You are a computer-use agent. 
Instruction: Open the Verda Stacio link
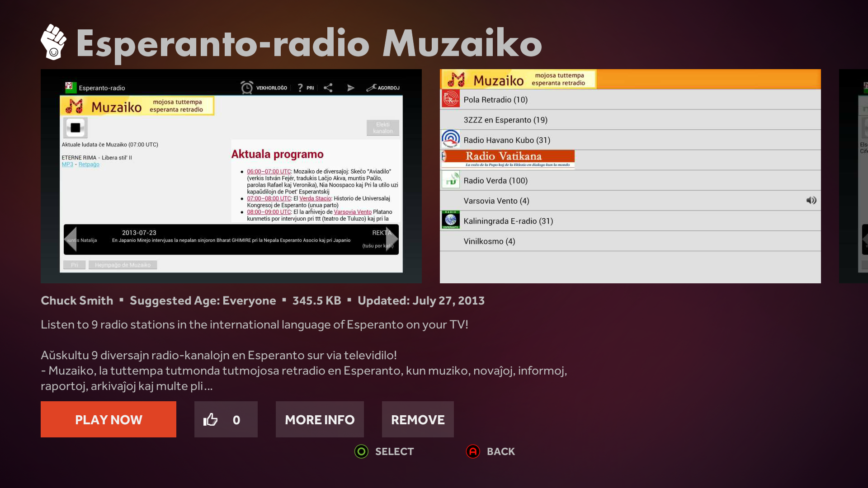[315, 198]
